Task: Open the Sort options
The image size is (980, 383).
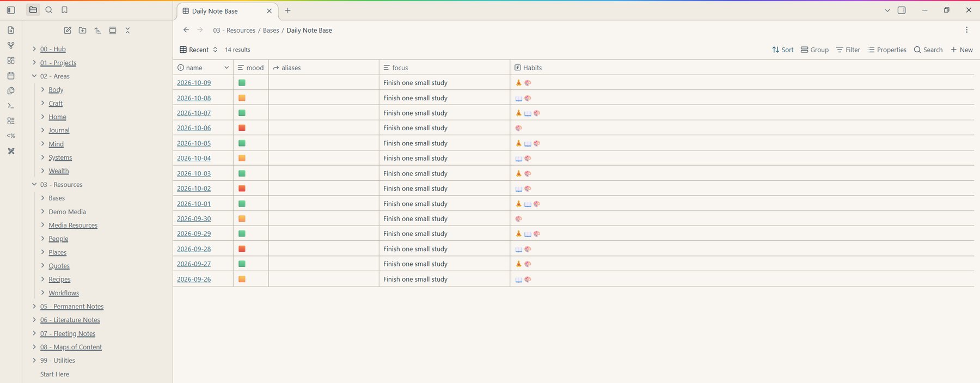Action: 782,50
